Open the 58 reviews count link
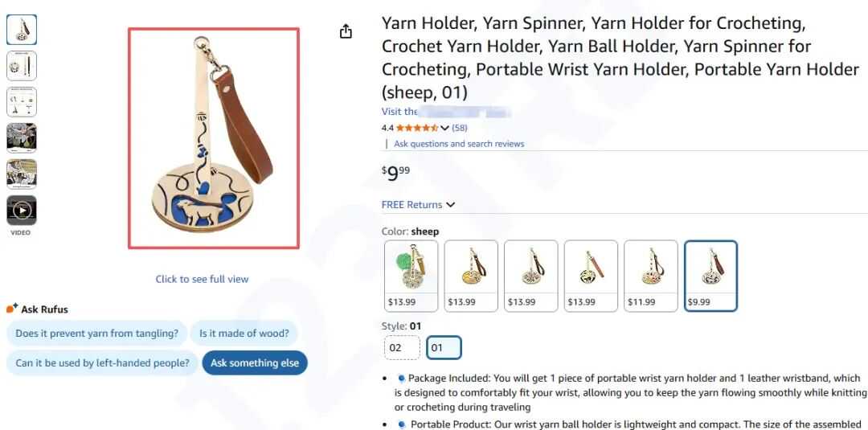Viewport: 868px width, 430px height. [460, 128]
